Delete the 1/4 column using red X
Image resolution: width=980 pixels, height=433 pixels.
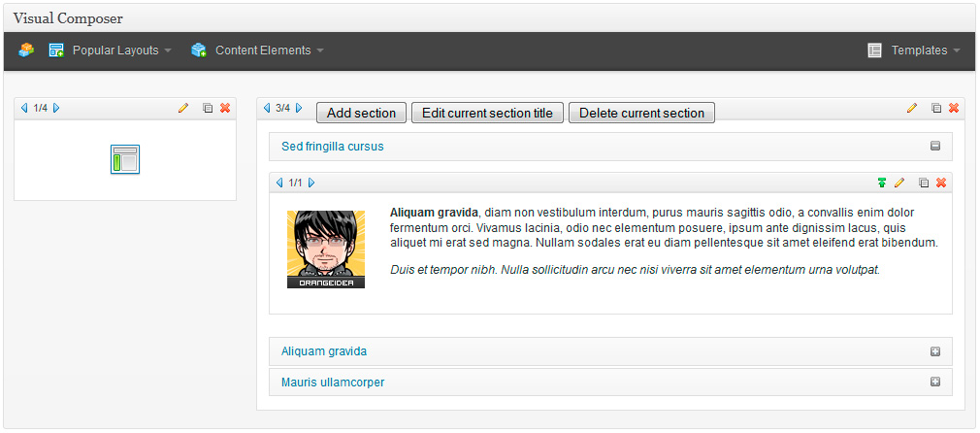tap(225, 108)
